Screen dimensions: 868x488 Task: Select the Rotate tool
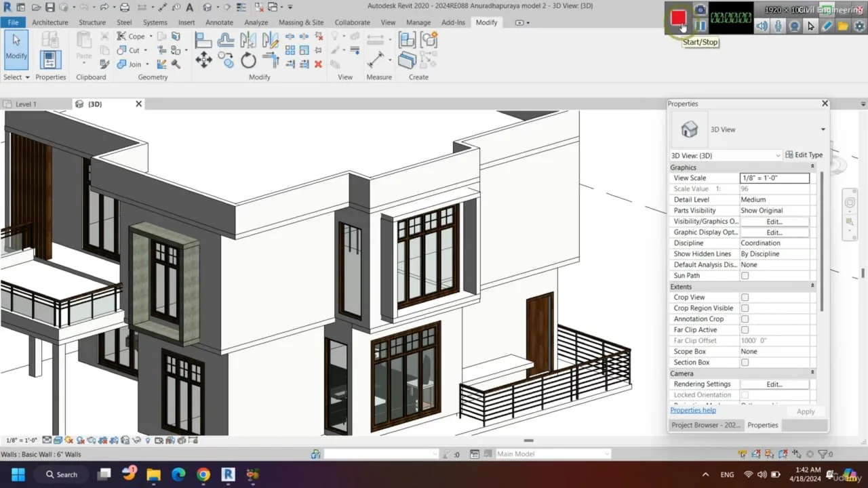click(x=249, y=61)
